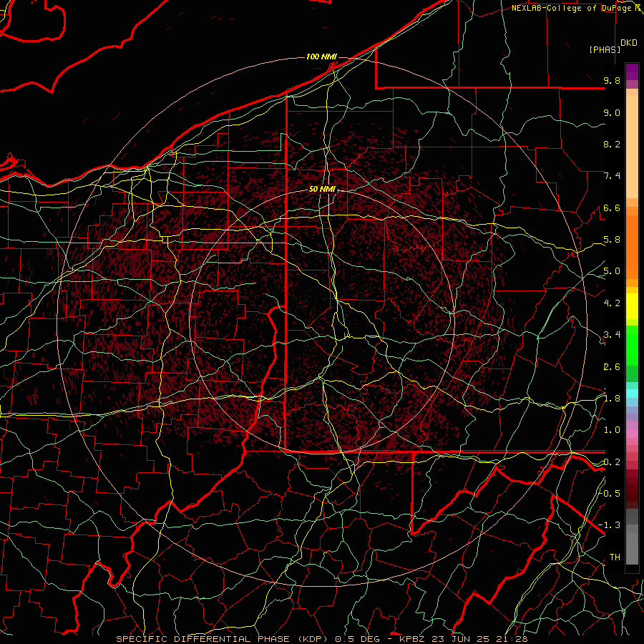The height and width of the screenshot is (644, 644).
Task: Click the 5.0 legend value
Action: click(x=612, y=271)
